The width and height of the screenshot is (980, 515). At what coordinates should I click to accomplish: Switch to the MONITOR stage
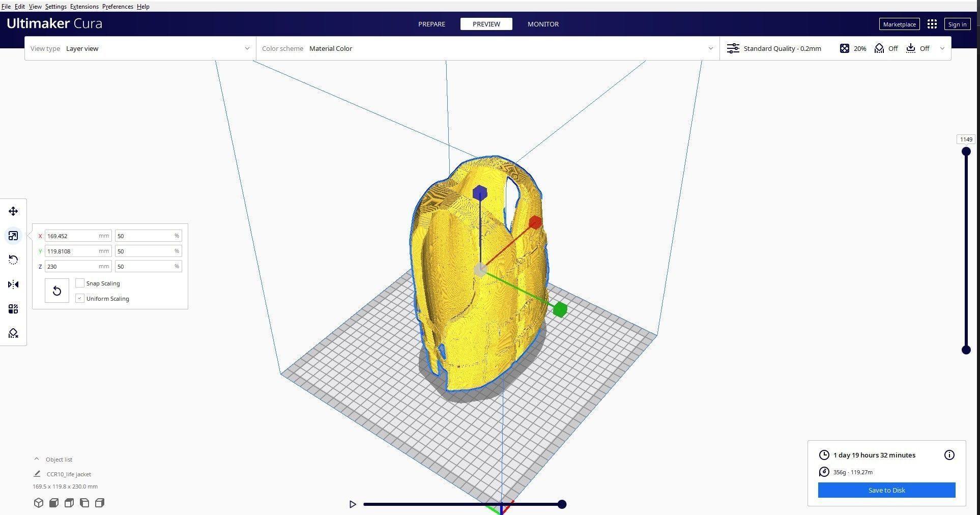tap(543, 24)
